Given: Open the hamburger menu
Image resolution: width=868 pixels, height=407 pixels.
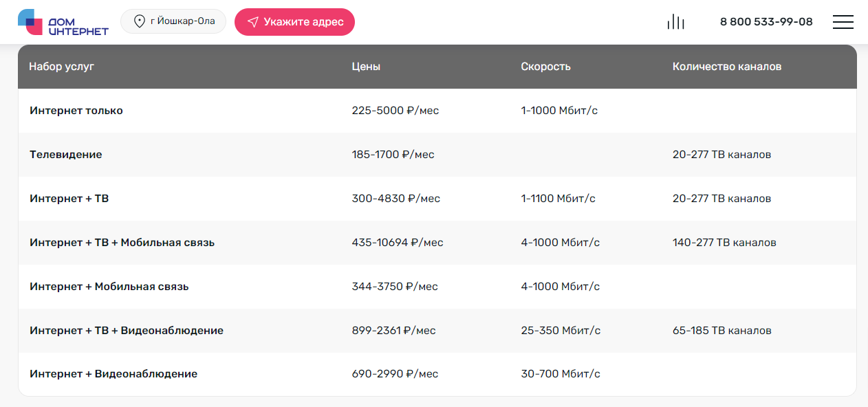Looking at the screenshot, I should tap(843, 22).
